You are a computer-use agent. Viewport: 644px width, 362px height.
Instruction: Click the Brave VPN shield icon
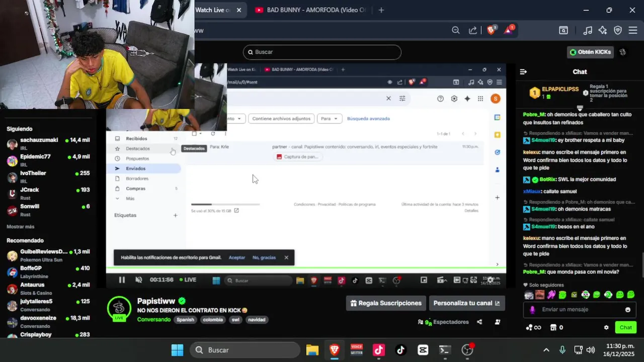tap(618, 30)
